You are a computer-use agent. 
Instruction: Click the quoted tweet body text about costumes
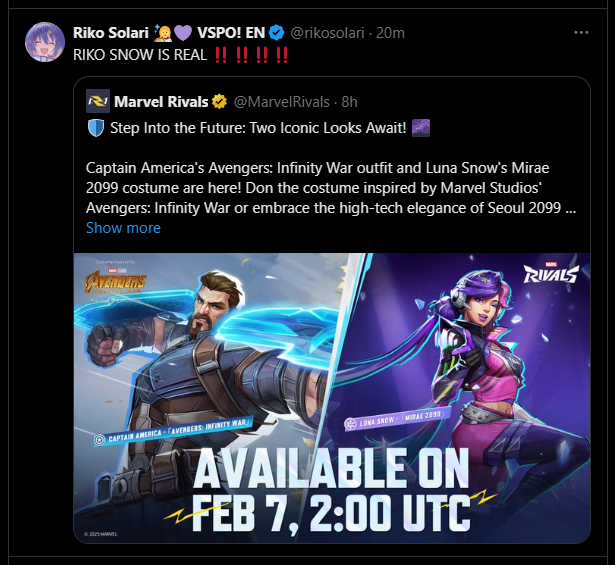pos(331,188)
